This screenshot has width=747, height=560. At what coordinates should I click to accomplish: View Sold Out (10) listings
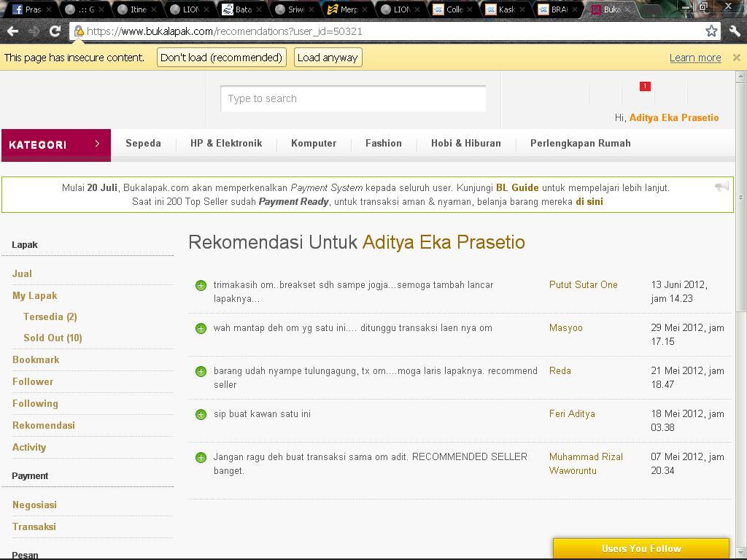click(x=53, y=338)
